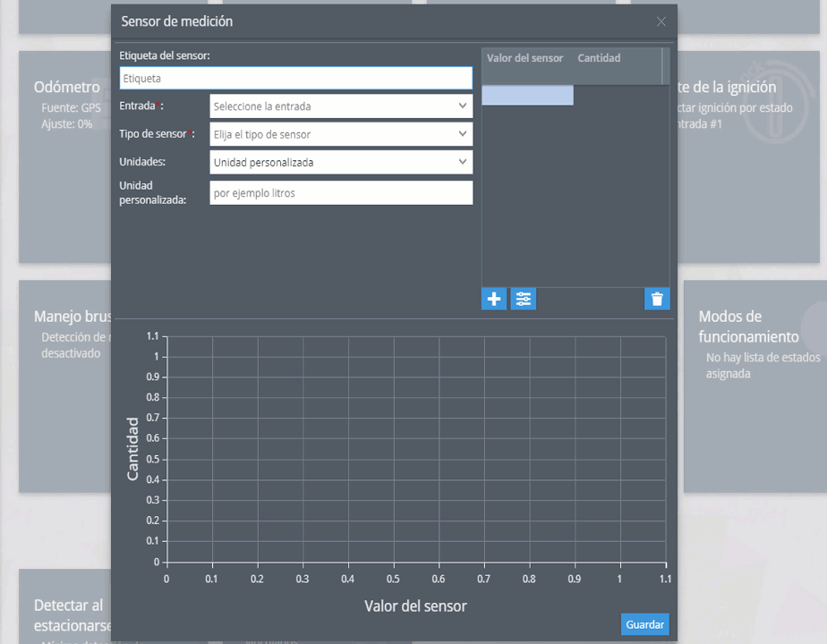Focus the Unidad personalizada text field
827x644 pixels.
click(x=340, y=193)
